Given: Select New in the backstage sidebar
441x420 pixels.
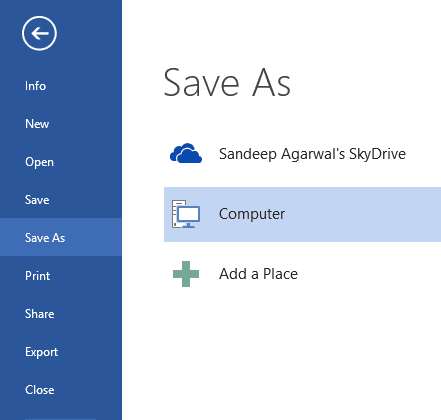Looking at the screenshot, I should (x=61, y=124).
